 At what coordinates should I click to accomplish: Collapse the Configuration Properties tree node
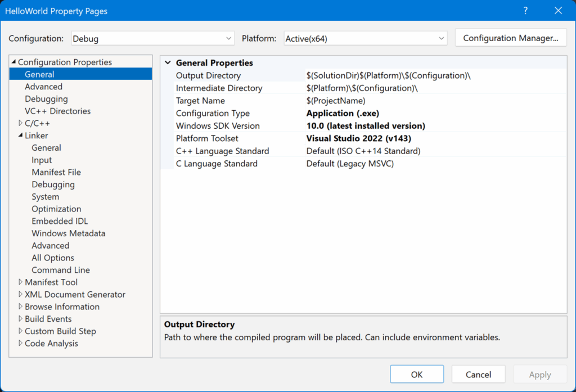[13, 62]
